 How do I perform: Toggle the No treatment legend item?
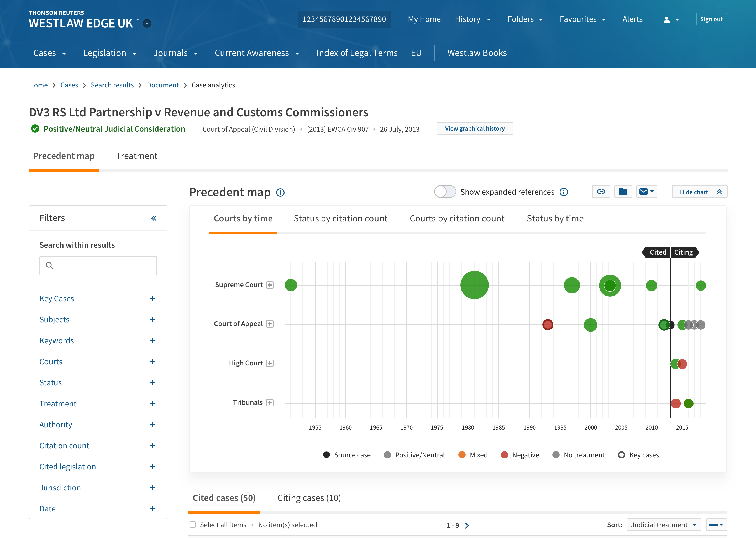click(x=578, y=455)
